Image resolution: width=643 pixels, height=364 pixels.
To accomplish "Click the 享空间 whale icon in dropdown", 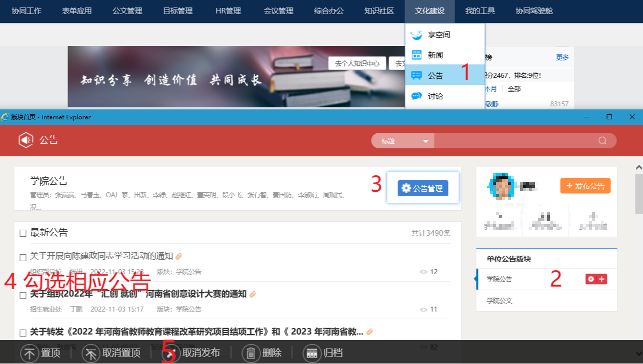I will (x=416, y=35).
